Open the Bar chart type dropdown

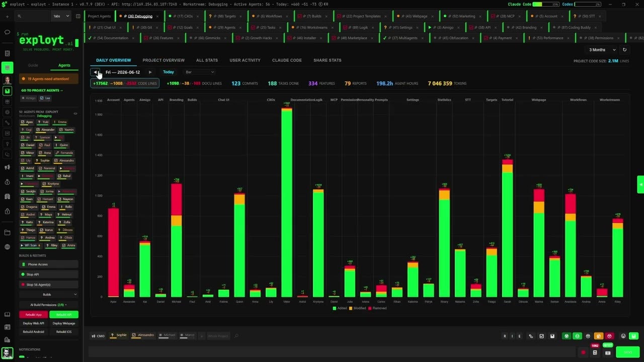click(199, 72)
